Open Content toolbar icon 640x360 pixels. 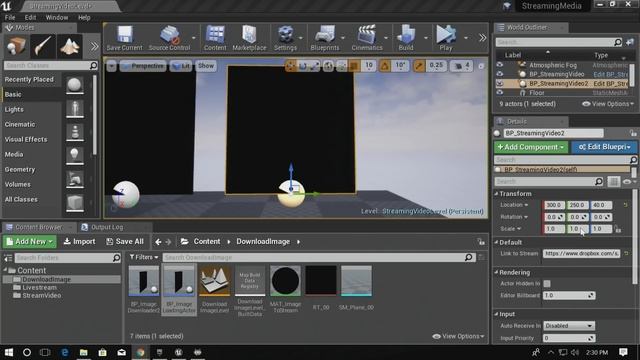coord(215,38)
